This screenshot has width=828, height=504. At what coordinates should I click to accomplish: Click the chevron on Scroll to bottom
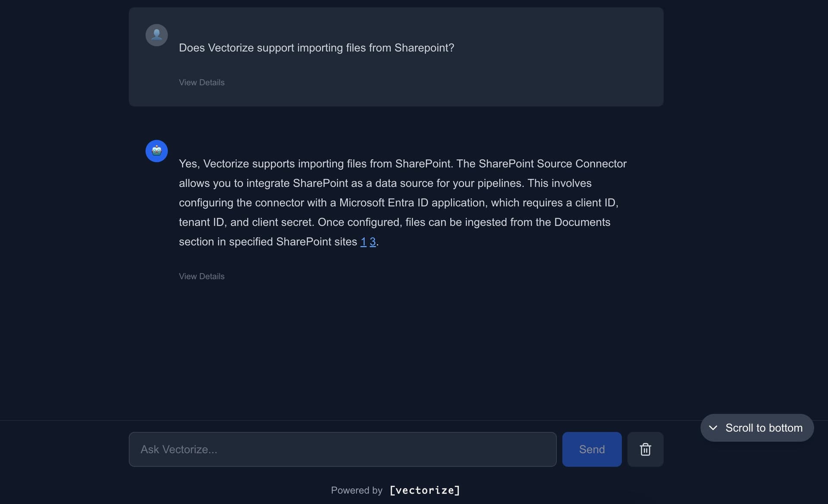[713, 428]
